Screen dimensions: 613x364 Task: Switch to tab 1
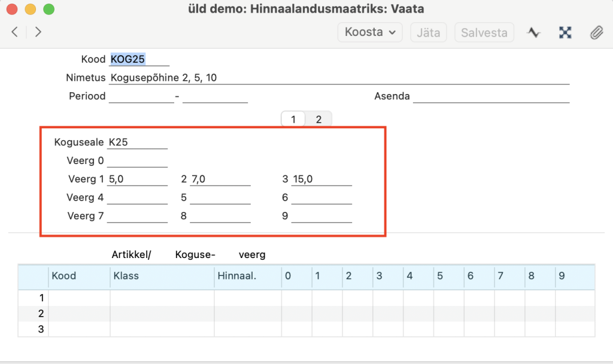(293, 119)
